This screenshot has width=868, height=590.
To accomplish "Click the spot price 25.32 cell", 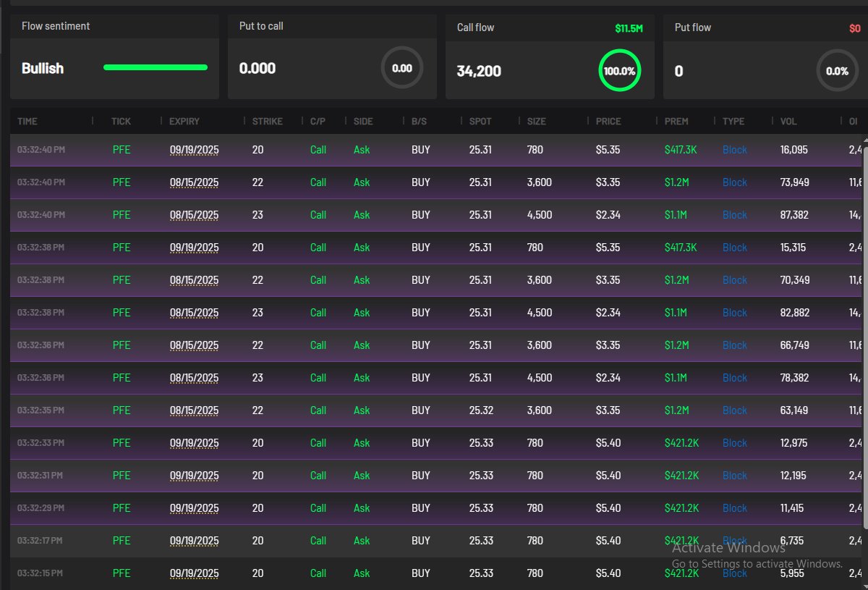I will [481, 410].
